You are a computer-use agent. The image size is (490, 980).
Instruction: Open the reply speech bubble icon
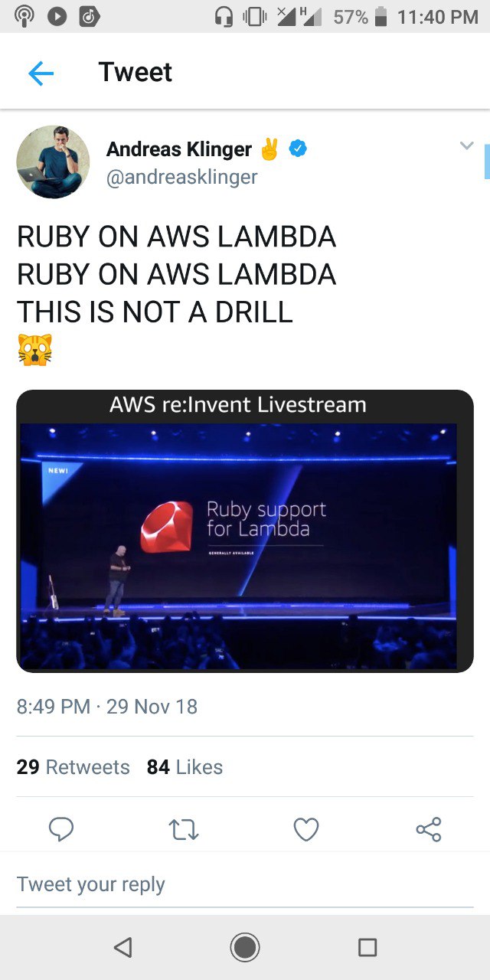(61, 829)
